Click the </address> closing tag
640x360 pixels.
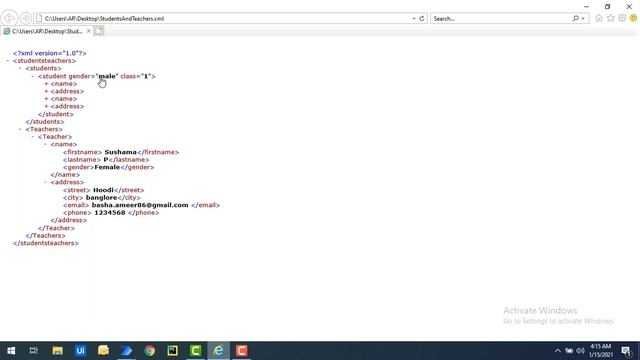[x=69, y=220]
